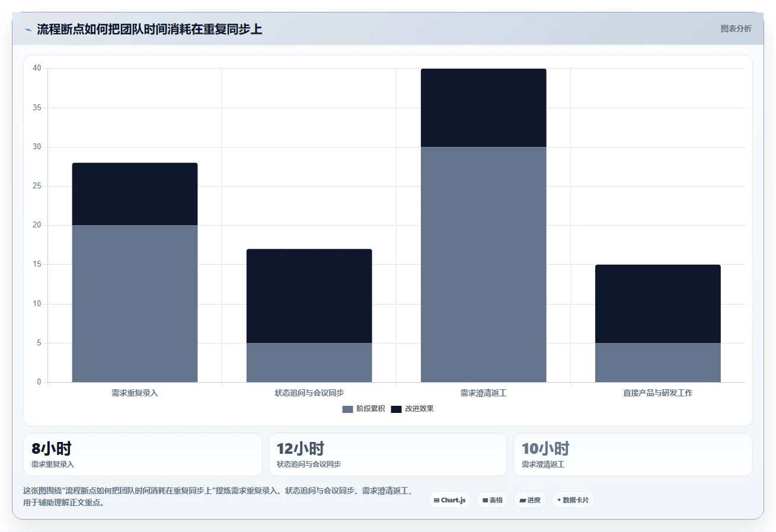Open the 10小时 需求澄清返工 data card
Image resolution: width=776 pixels, height=532 pixels.
(x=633, y=454)
